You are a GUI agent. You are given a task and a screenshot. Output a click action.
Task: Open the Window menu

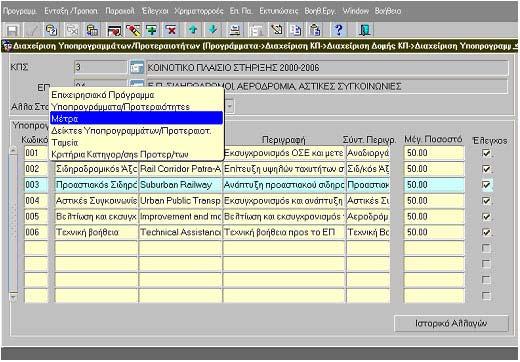tap(355, 11)
